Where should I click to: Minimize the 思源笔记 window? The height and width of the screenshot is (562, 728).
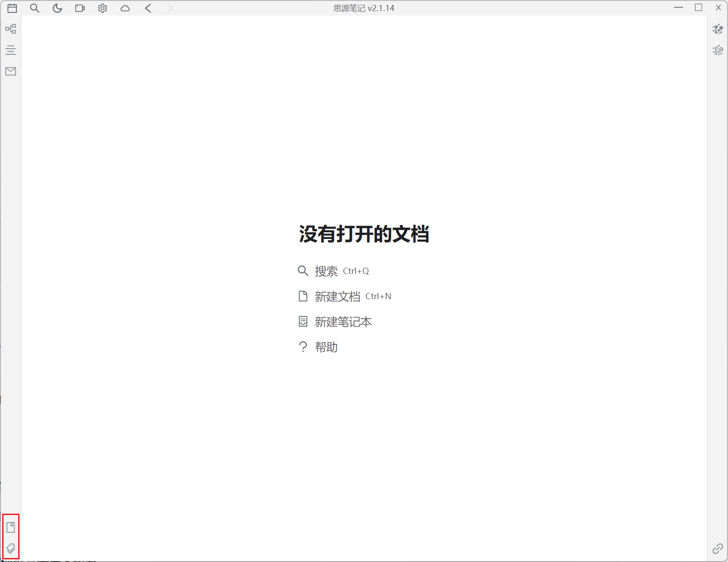678,8
